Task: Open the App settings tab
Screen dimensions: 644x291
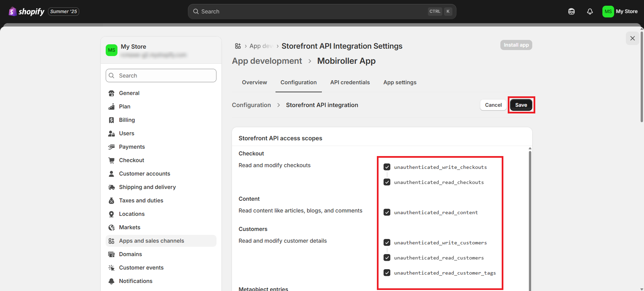Action: point(400,83)
